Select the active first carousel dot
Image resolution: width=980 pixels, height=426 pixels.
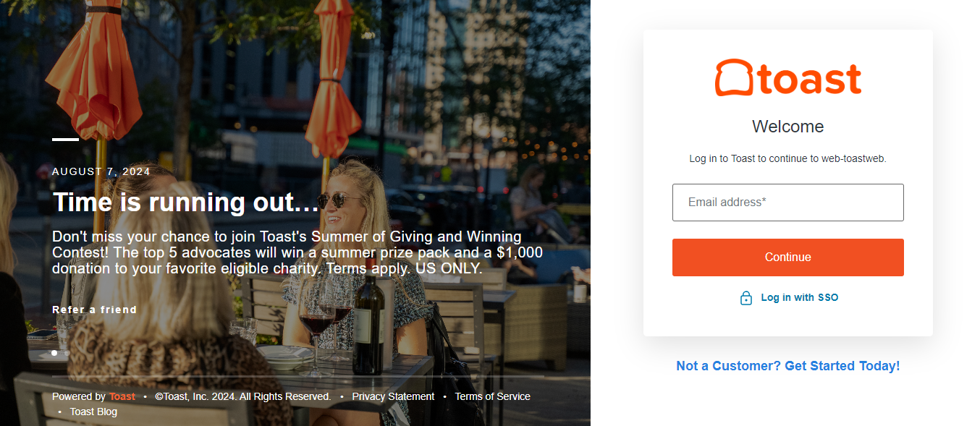[54, 353]
